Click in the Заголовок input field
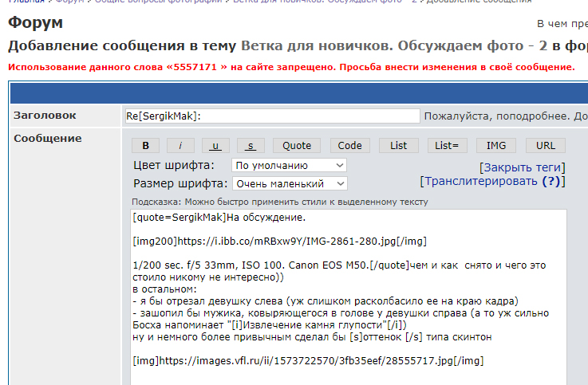The height and width of the screenshot is (385, 588). 272,116
